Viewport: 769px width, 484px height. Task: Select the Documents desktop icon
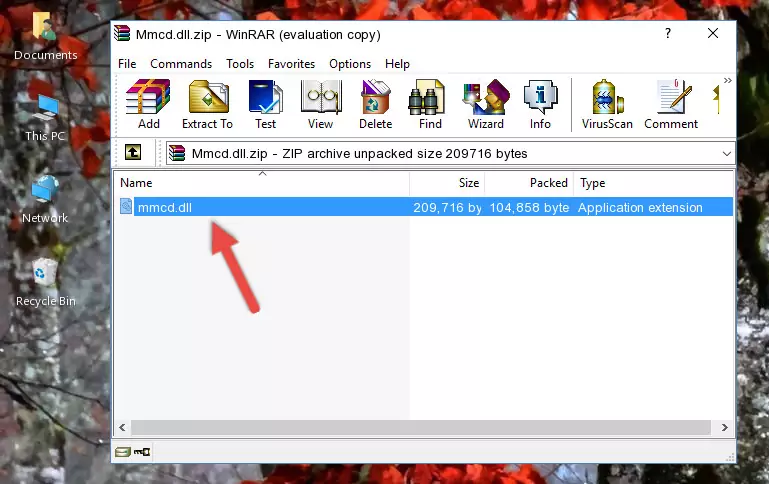[x=45, y=36]
